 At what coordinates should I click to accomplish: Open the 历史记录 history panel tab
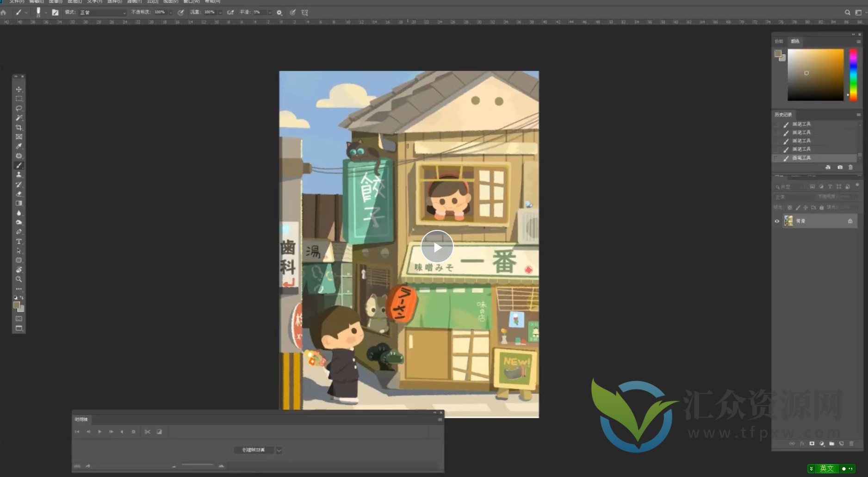783,115
